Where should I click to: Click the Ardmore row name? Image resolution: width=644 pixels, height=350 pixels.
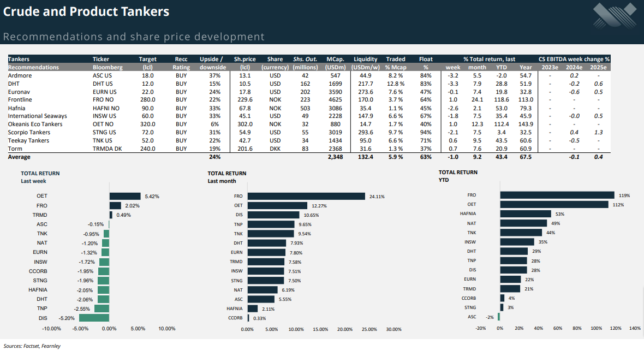(x=20, y=75)
